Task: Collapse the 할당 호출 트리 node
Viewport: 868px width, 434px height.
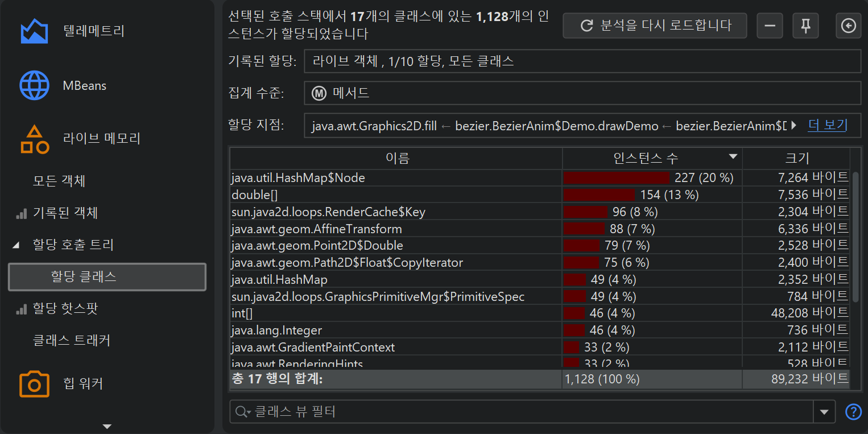Action: click(x=16, y=245)
